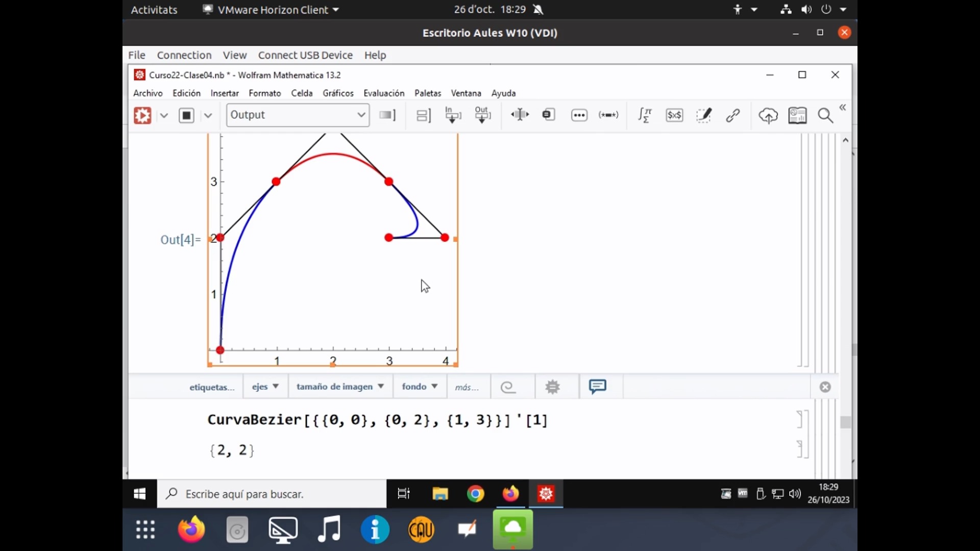Open the Celda menu

click(302, 93)
